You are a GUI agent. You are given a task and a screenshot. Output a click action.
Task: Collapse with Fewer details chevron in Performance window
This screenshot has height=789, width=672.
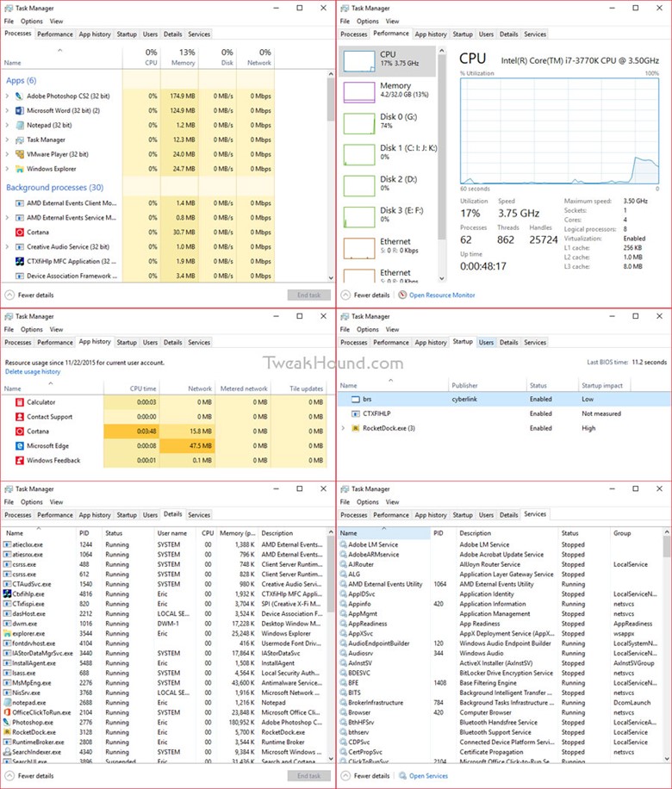click(345, 295)
